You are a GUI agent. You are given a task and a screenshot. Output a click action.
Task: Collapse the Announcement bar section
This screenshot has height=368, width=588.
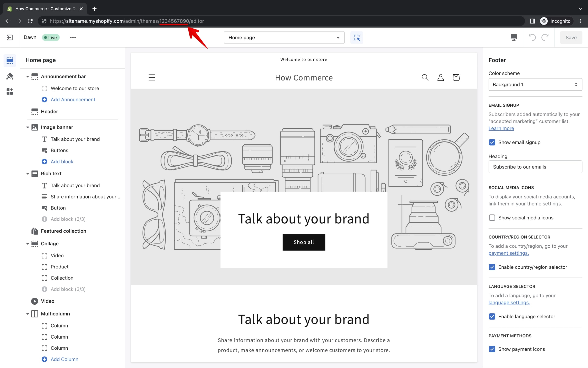click(x=27, y=77)
